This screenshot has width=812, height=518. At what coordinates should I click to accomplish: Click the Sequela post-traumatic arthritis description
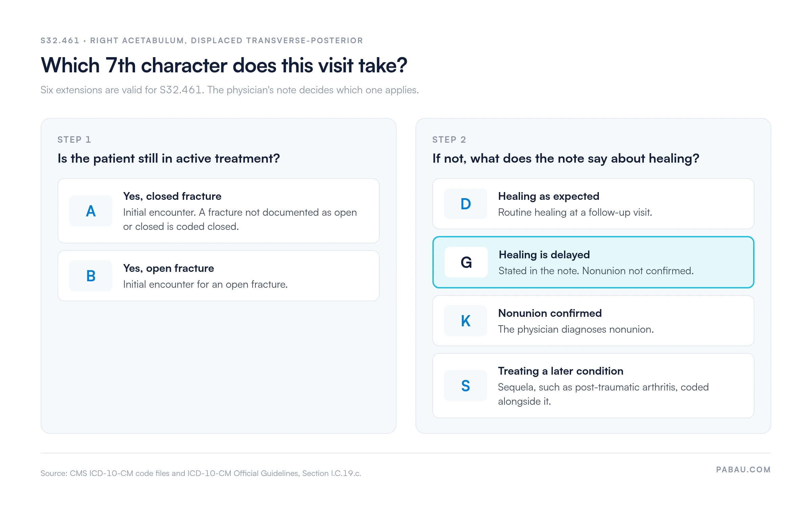point(603,394)
